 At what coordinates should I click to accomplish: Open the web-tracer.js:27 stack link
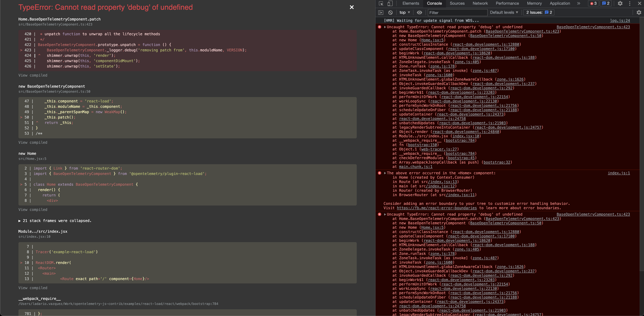[439, 149]
